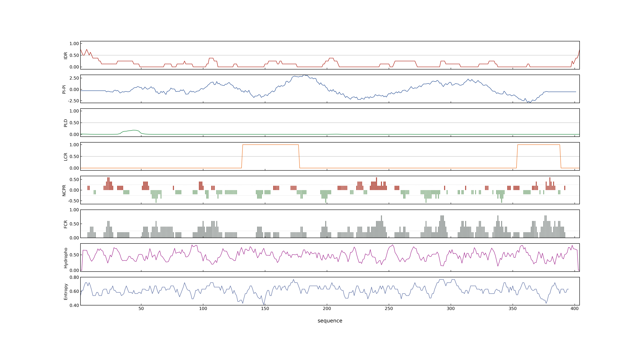This screenshot has height=343, width=644.
Task: Select x-axis tick label 150
Action: click(x=265, y=309)
